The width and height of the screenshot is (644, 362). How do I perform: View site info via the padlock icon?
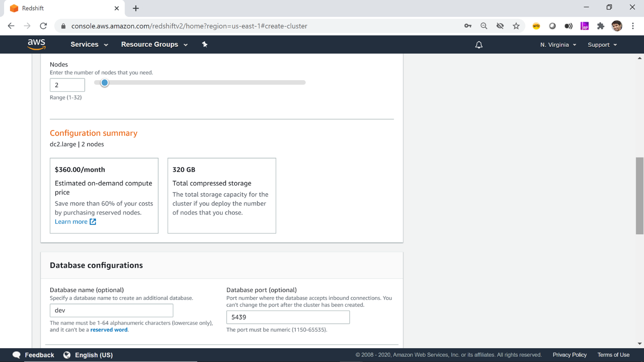pos(63,26)
